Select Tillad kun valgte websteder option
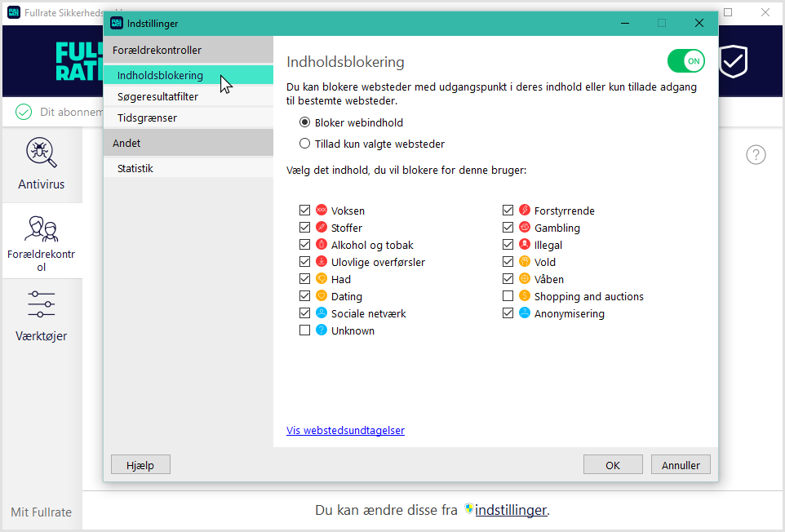 [305, 144]
